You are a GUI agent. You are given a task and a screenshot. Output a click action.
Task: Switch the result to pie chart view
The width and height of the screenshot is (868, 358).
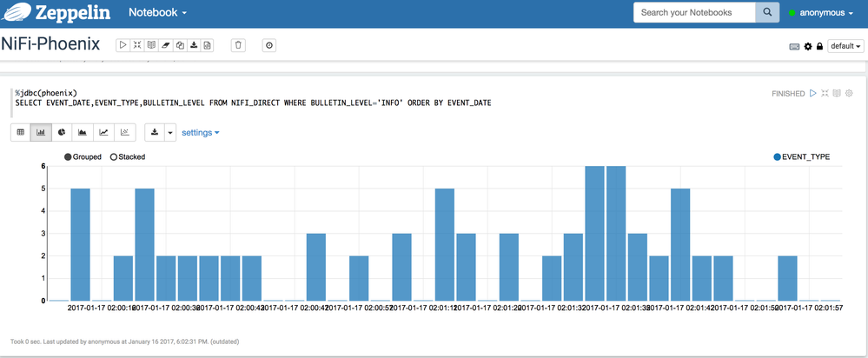point(62,132)
